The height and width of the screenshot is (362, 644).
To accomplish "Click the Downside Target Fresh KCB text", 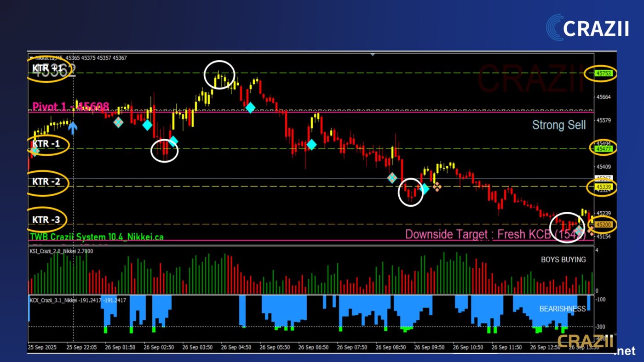I will point(495,234).
